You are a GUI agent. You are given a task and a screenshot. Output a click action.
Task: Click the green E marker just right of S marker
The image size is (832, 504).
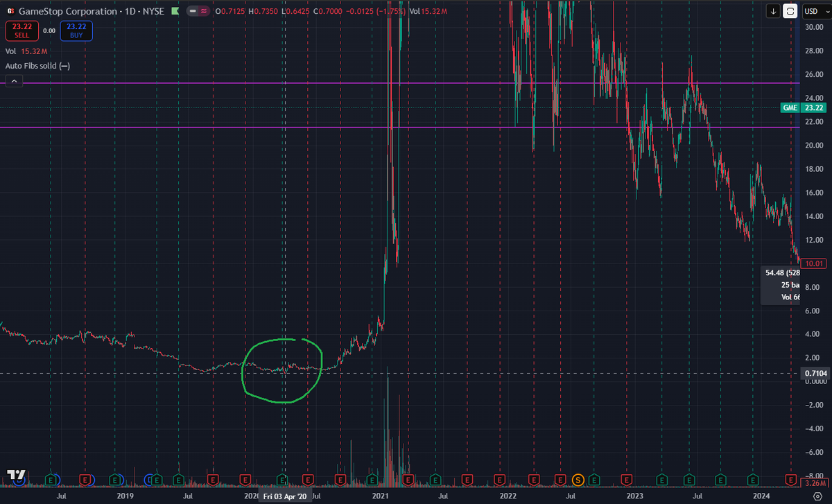(x=593, y=479)
